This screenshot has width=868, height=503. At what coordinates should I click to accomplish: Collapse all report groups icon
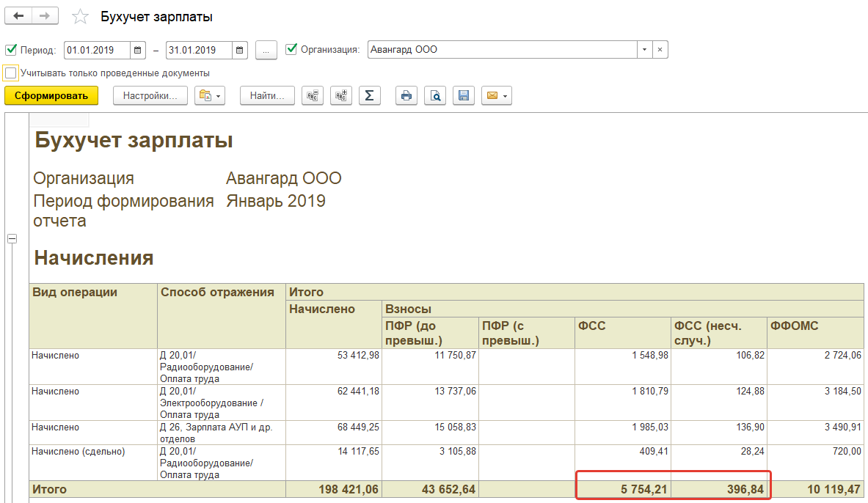click(x=313, y=96)
